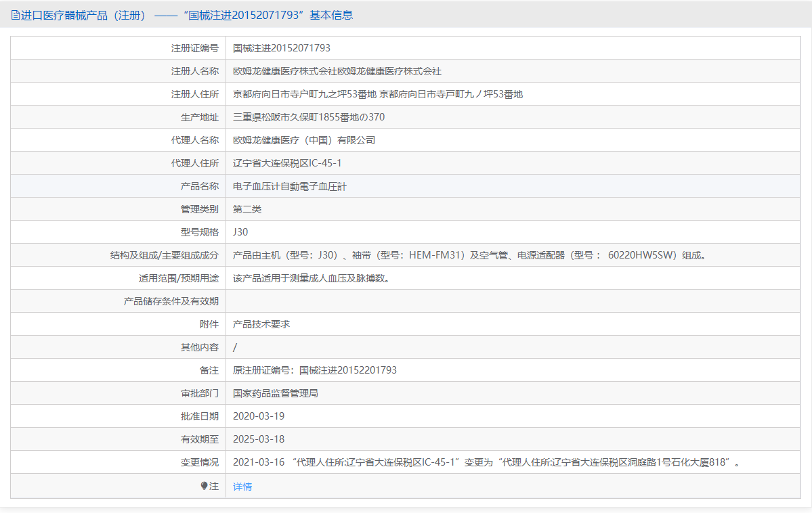Click the 代理人住所 label
Viewport: 812px width, 513px height.
click(x=195, y=163)
